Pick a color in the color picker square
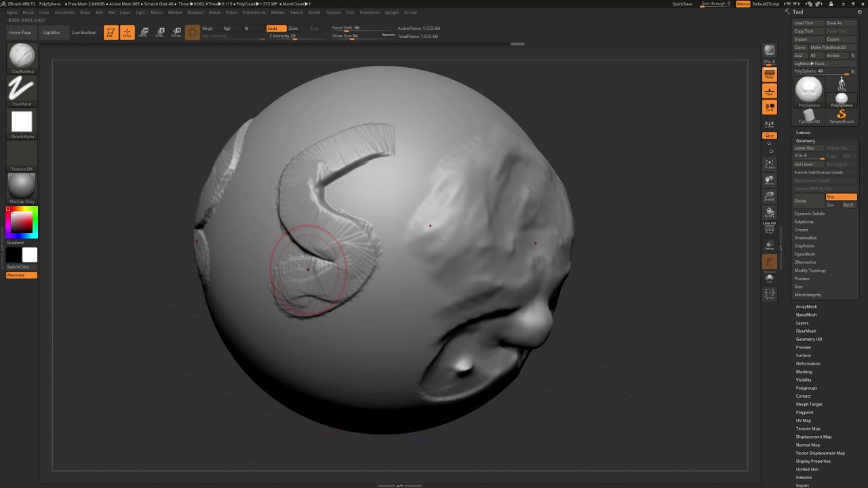The width and height of the screenshot is (868, 488). [x=22, y=222]
